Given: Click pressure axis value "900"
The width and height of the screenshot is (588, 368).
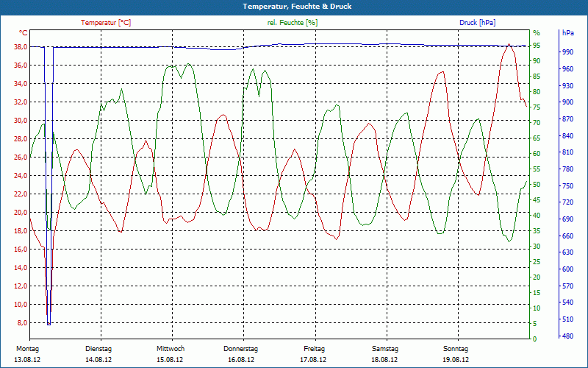Looking at the screenshot, I should coord(567,102).
